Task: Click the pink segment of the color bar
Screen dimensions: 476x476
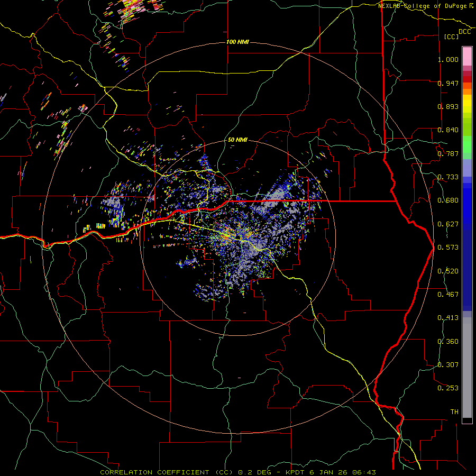Action: pyautogui.click(x=467, y=56)
